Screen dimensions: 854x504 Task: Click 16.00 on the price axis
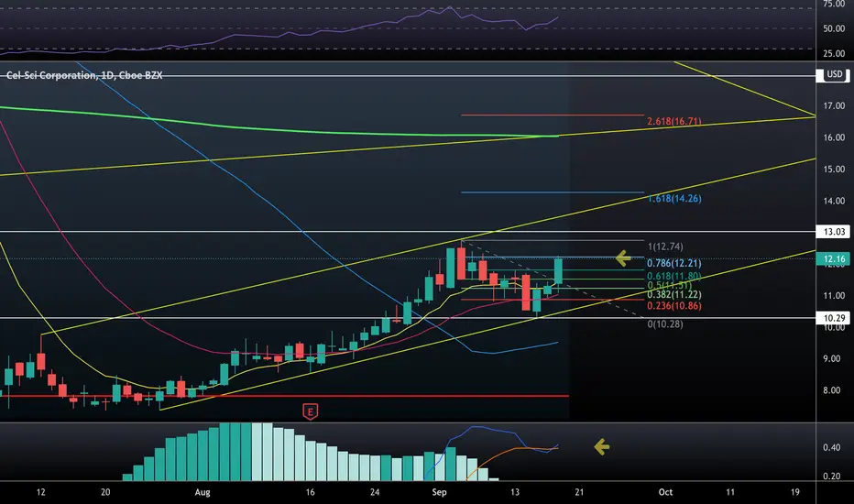(x=834, y=137)
